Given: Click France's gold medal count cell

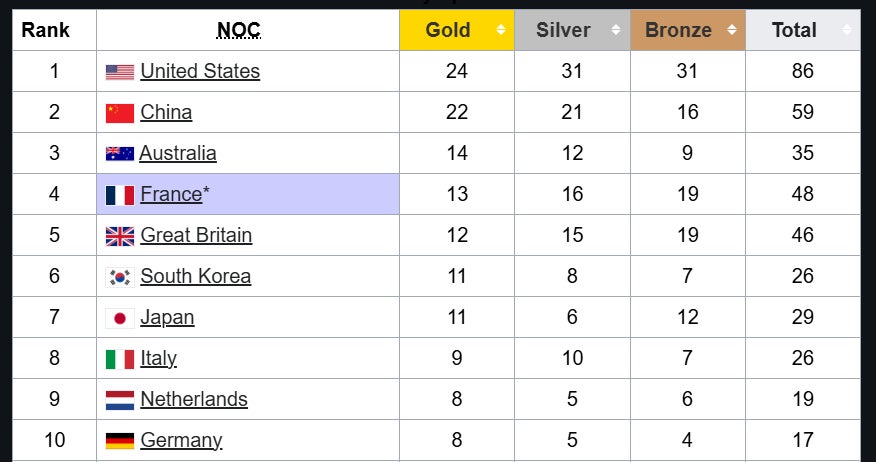Looking at the screenshot, I should point(457,194).
